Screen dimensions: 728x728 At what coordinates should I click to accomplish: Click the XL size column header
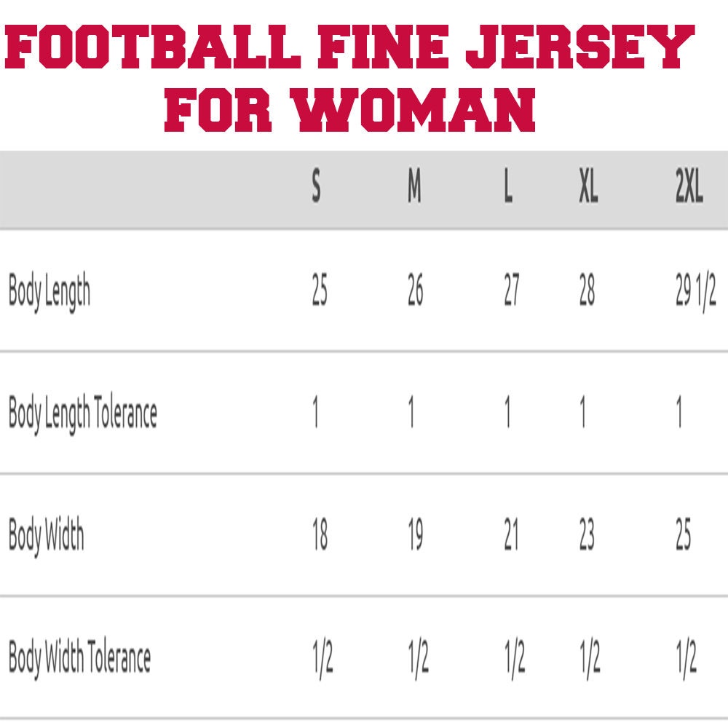coord(588,186)
